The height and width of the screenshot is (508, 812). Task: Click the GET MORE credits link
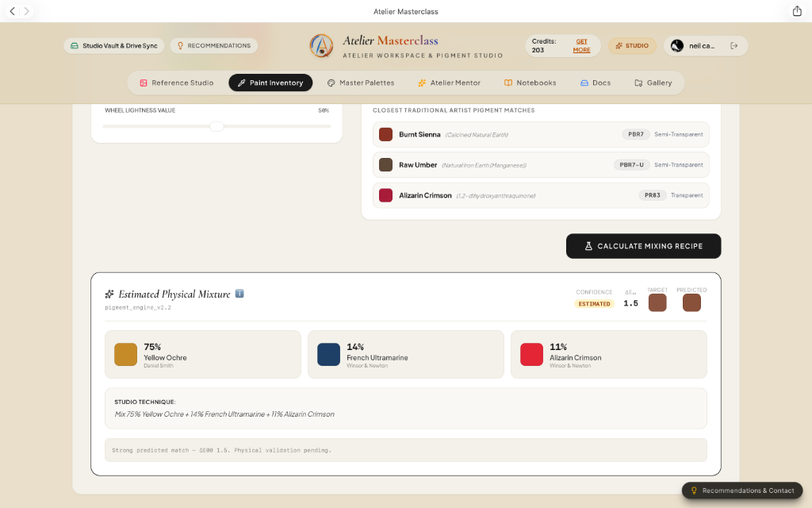(581, 45)
